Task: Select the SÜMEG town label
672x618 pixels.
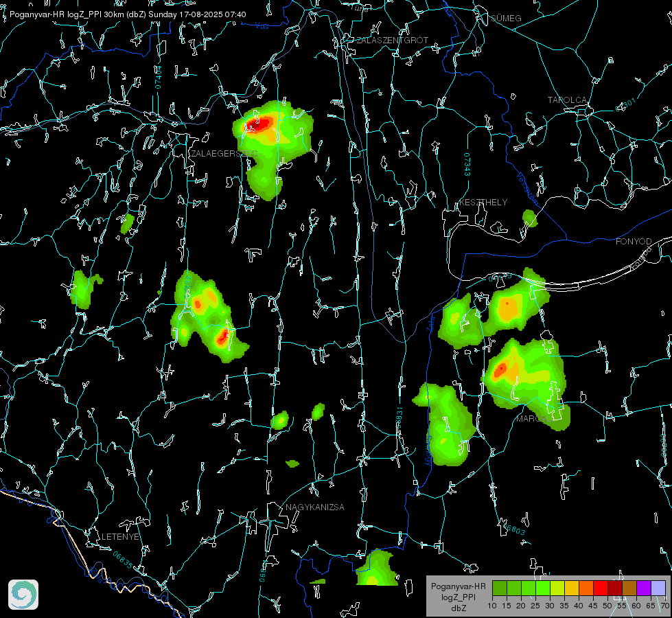Action: 506,19
